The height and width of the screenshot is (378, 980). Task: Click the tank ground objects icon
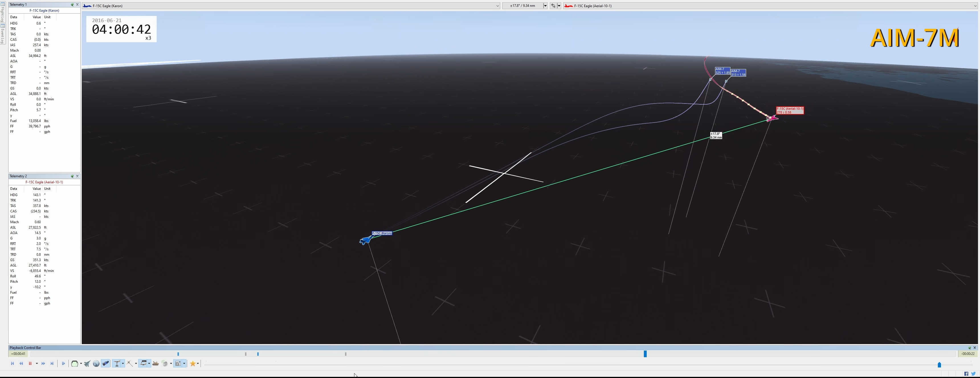156,363
